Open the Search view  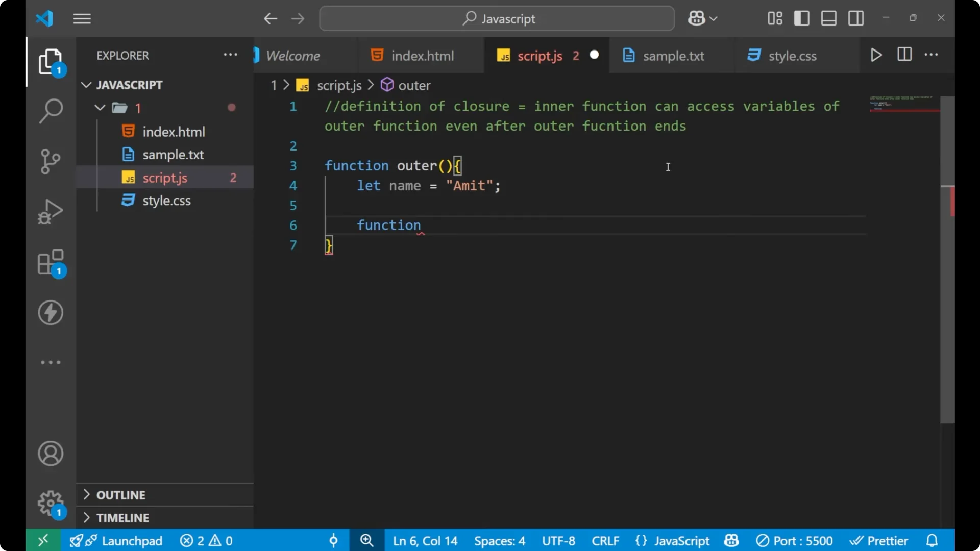pyautogui.click(x=50, y=110)
